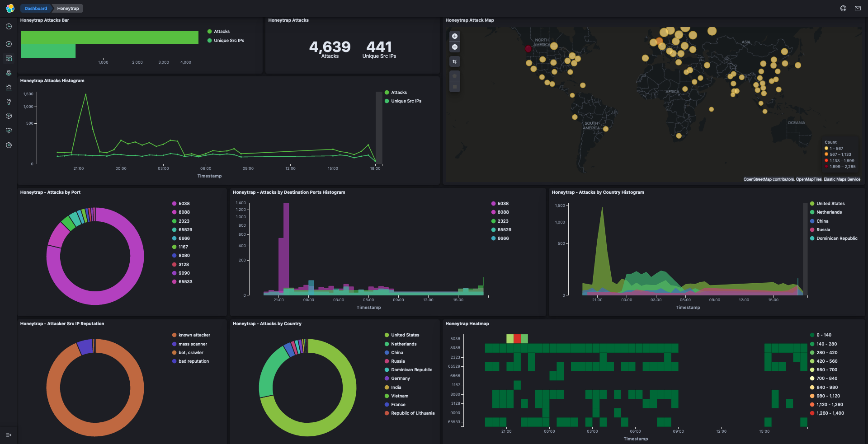Open the OpenStreetMap contributors link
The height and width of the screenshot is (444, 868).
(769, 179)
